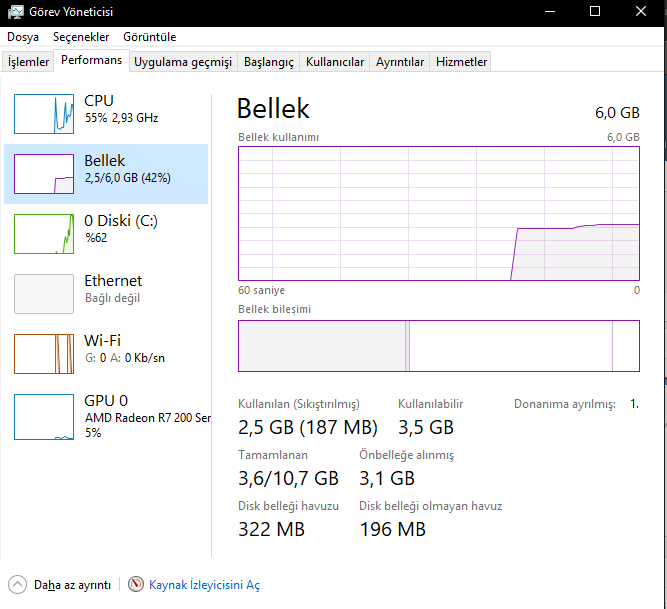Open the Kaynak İzleyicisini Aç link

tap(204, 585)
